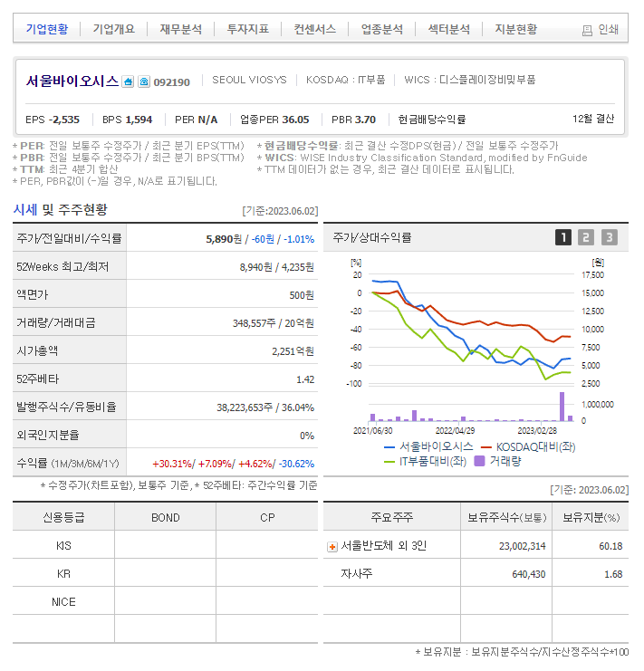644x671 pixels.
Task: Click the red KOSDAQ대비(좌) legend line
Action: tap(486, 447)
